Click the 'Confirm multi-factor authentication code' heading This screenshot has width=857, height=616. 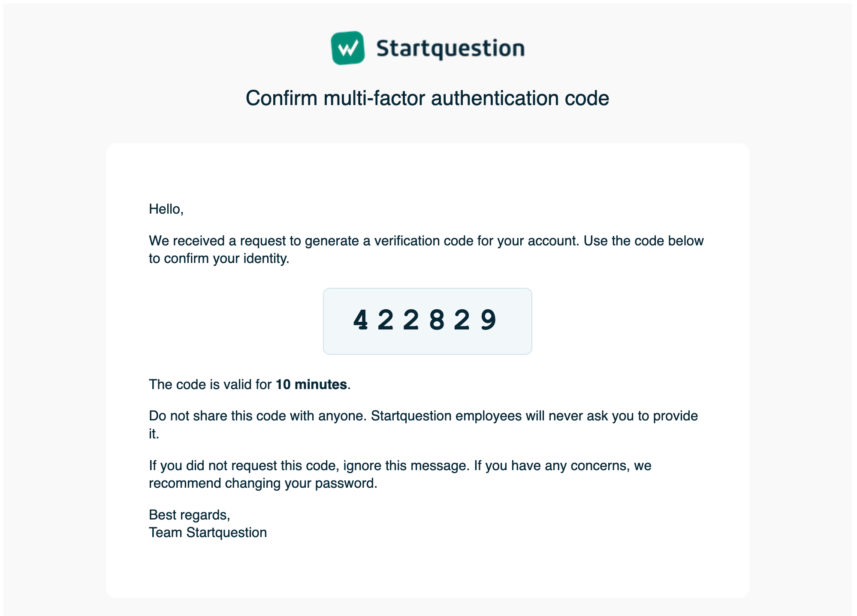coord(427,98)
